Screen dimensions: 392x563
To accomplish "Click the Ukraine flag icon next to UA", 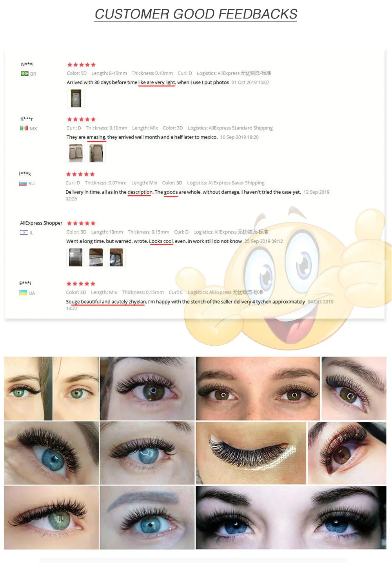I will [x=23, y=293].
